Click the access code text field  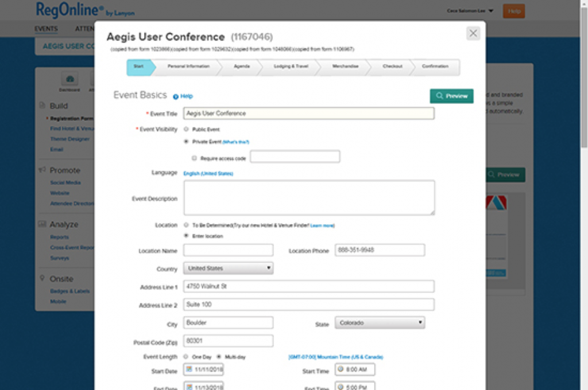[295, 157]
